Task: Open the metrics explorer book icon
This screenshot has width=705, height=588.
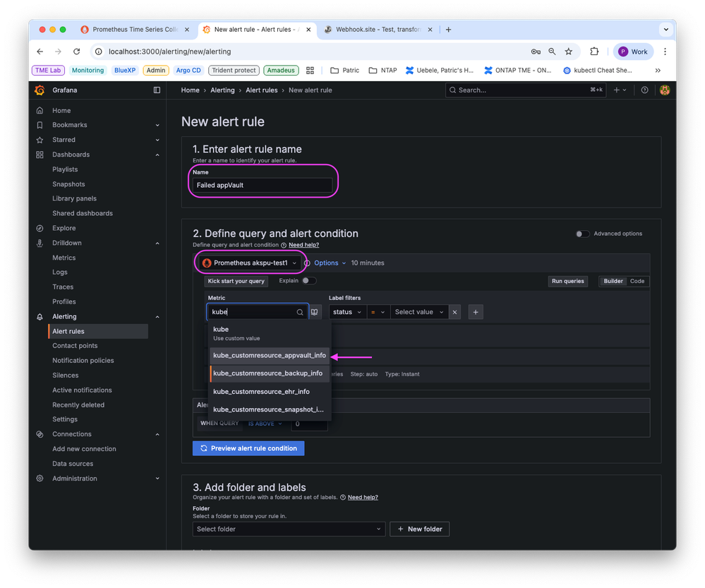Action: [315, 312]
